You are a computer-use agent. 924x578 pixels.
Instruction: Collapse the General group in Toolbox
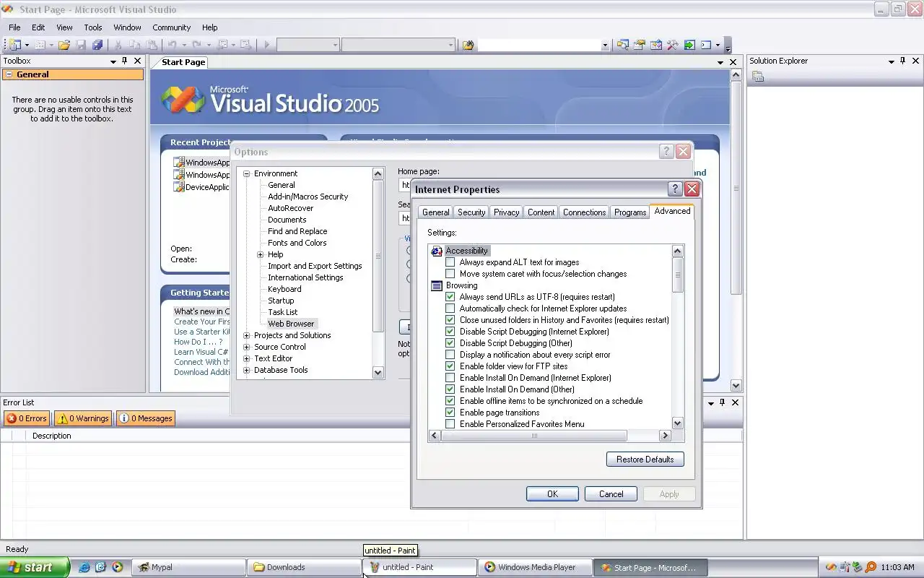(x=9, y=74)
